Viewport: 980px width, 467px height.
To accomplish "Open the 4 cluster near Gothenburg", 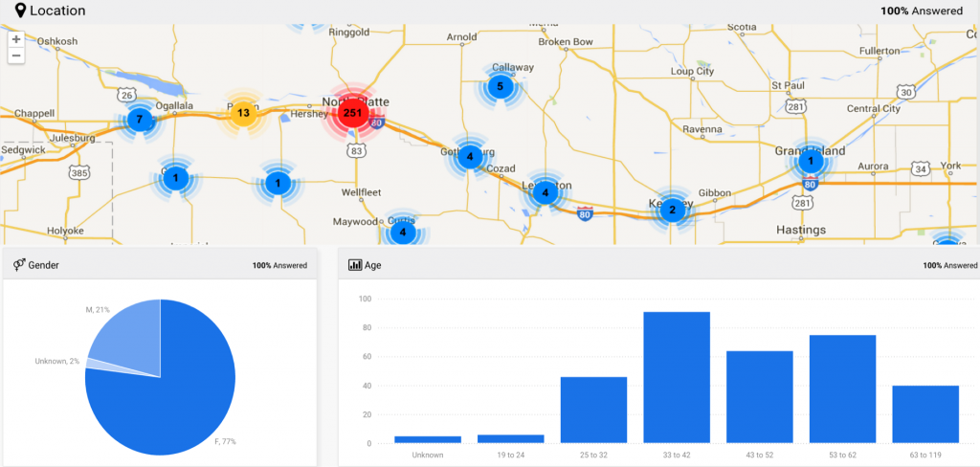I will click(x=469, y=156).
